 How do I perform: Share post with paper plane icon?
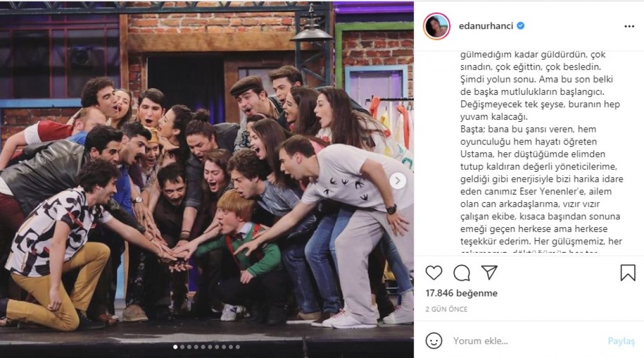click(489, 273)
